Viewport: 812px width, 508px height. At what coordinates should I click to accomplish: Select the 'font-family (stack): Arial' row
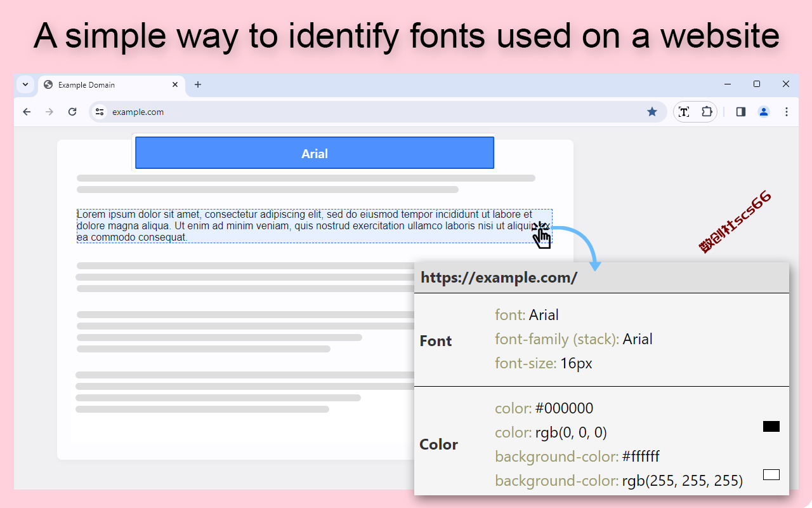573,339
